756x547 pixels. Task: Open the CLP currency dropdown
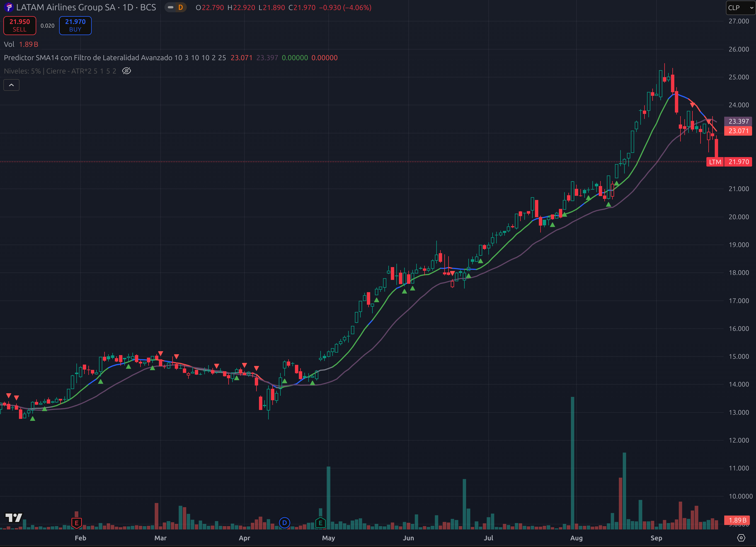click(x=740, y=8)
